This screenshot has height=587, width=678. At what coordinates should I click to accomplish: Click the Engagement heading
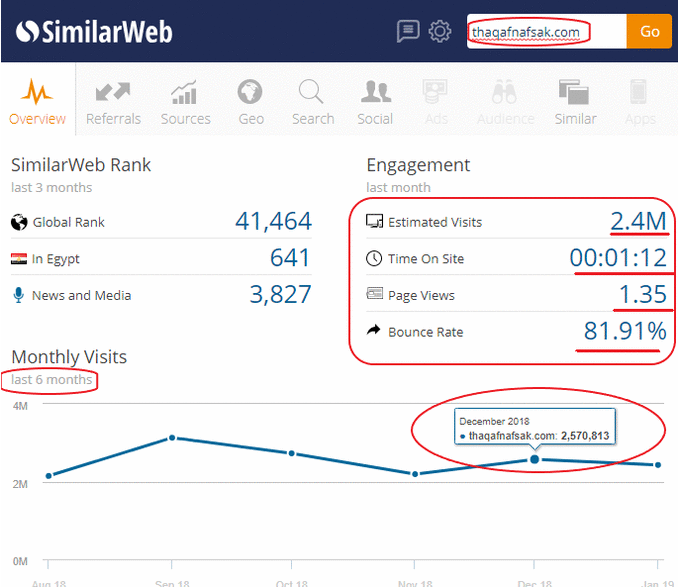pyautogui.click(x=418, y=165)
